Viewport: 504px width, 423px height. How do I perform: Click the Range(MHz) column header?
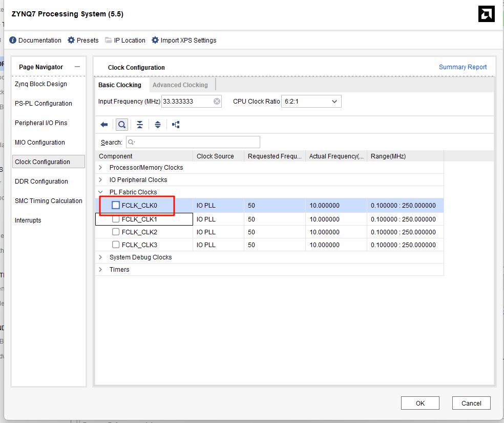coord(405,156)
